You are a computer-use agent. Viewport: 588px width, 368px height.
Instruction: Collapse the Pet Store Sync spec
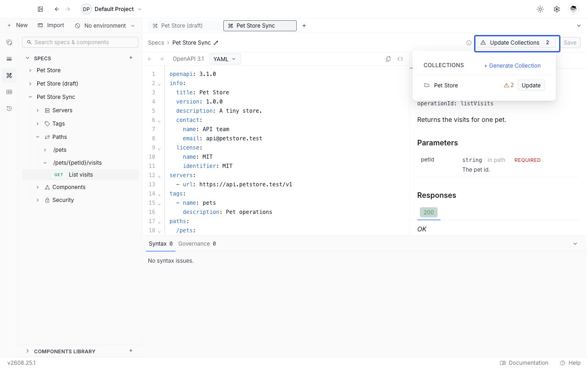(x=30, y=97)
